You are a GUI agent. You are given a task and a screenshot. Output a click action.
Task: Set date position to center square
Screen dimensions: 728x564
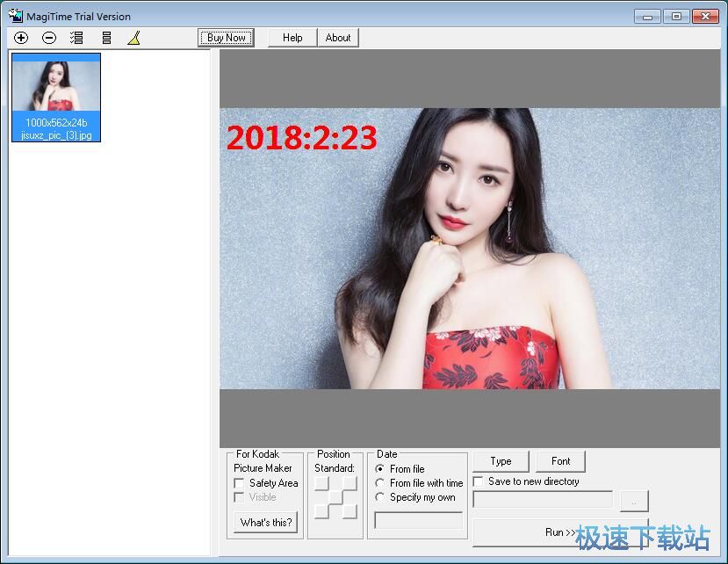(x=335, y=497)
